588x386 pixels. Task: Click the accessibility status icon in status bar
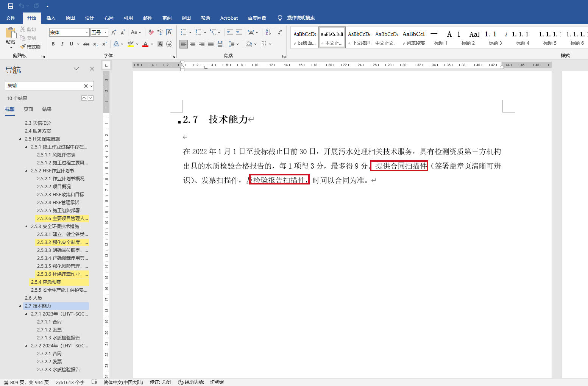(181, 382)
